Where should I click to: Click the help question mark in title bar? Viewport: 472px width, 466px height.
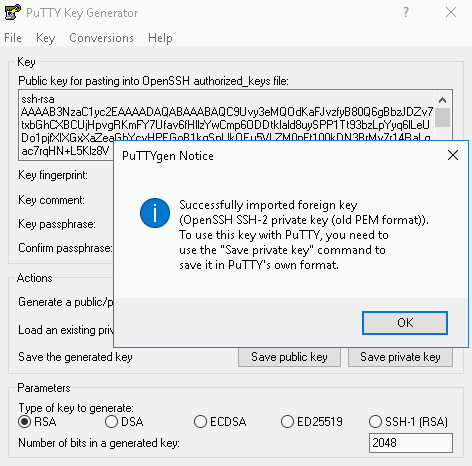click(406, 12)
